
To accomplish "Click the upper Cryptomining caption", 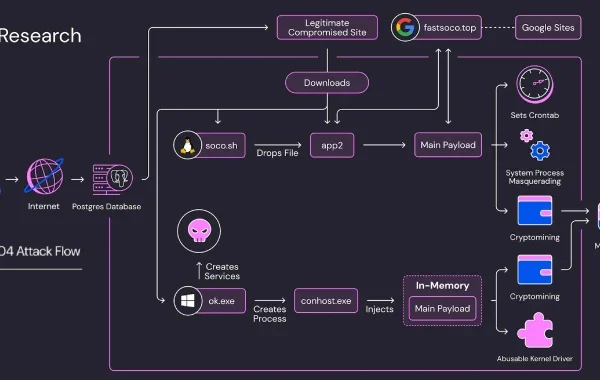I will (535, 237).
